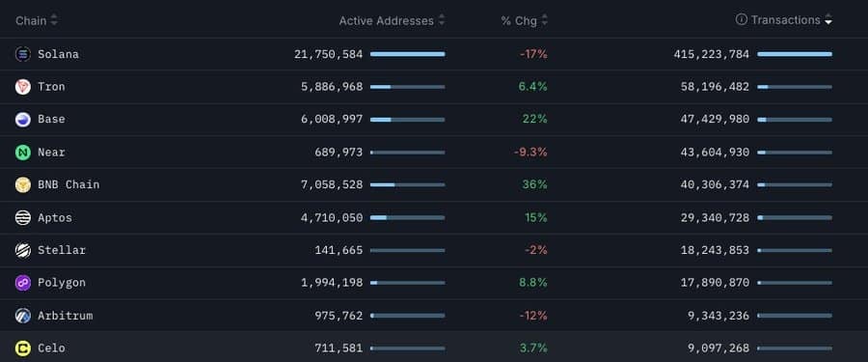This screenshot has height=362, width=868.
Task: Open the Transactions info tooltip icon
Action: pyautogui.click(x=742, y=20)
